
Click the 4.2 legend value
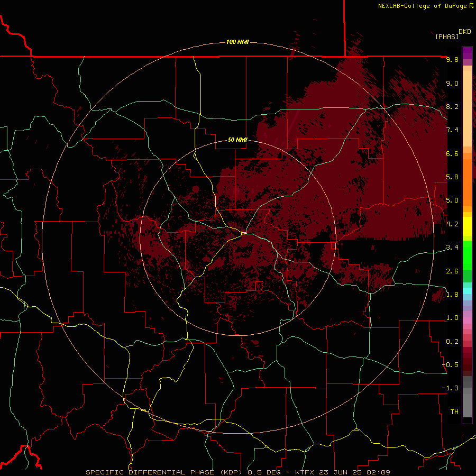click(452, 224)
